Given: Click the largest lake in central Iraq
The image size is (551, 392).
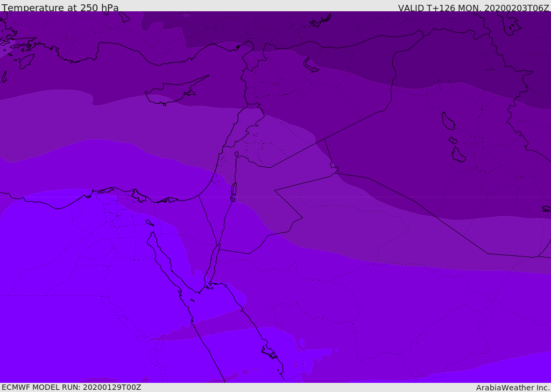Looking at the screenshot, I should pyautogui.click(x=448, y=121).
